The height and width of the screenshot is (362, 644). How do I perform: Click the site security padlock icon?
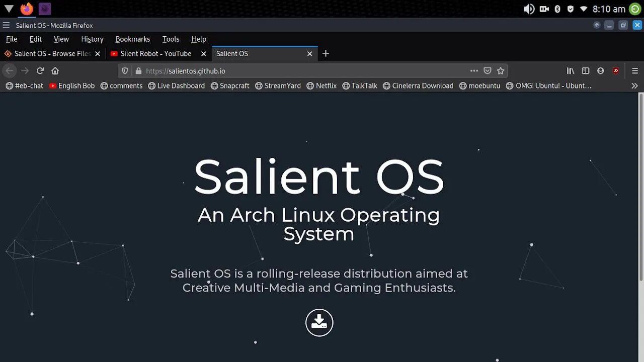pyautogui.click(x=138, y=71)
